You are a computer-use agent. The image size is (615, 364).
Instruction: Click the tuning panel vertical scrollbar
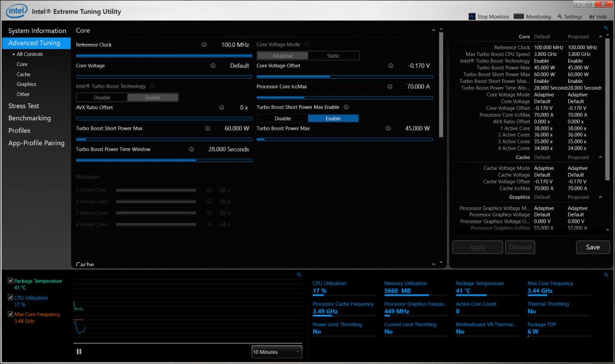(x=441, y=84)
